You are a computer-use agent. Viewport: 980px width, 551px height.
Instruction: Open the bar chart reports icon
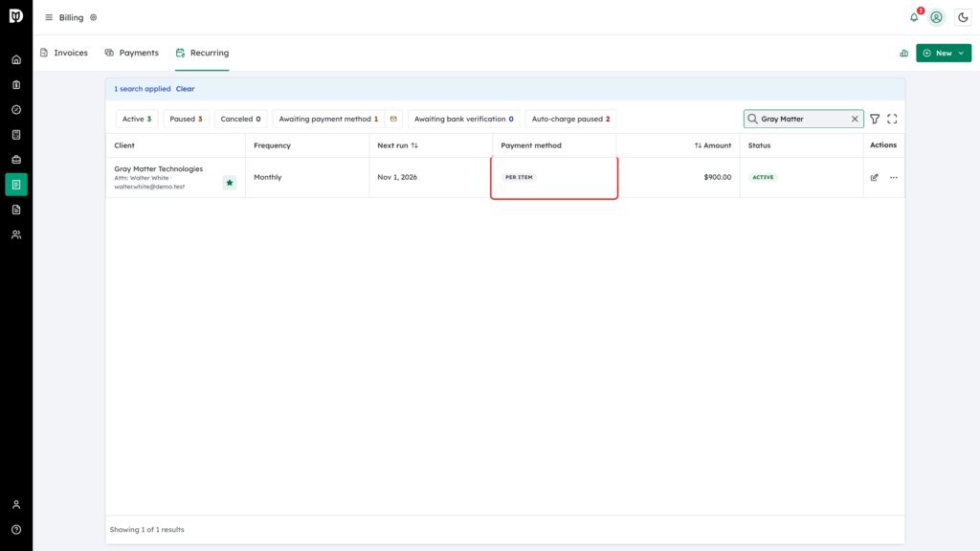point(903,54)
